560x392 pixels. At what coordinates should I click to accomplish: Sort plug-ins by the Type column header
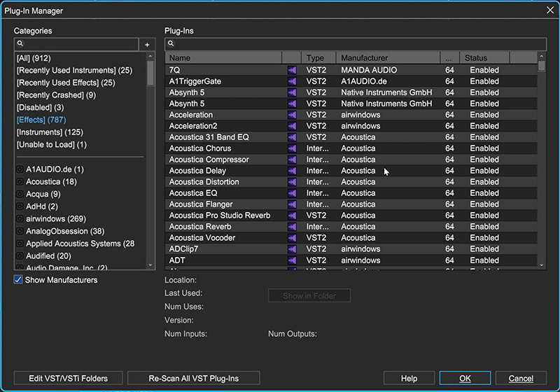point(318,58)
